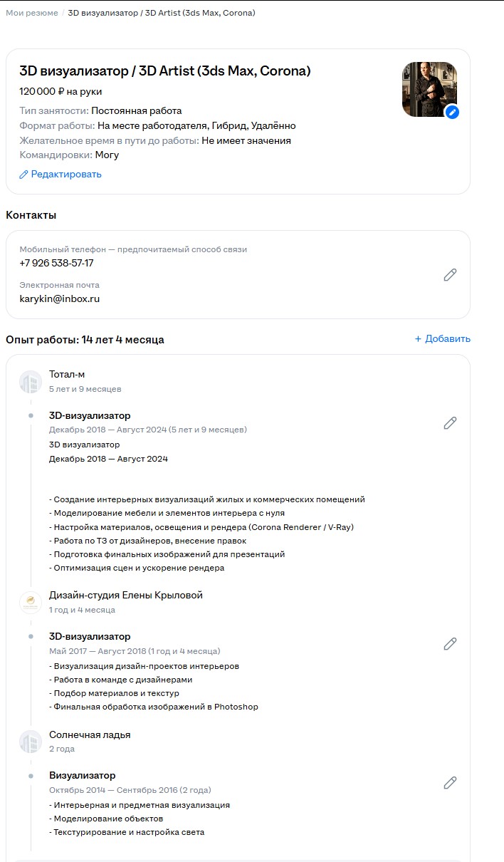Screen dimensions: 504x862
Task: Click pencil icon in Contacts card
Action: pyautogui.click(x=450, y=274)
